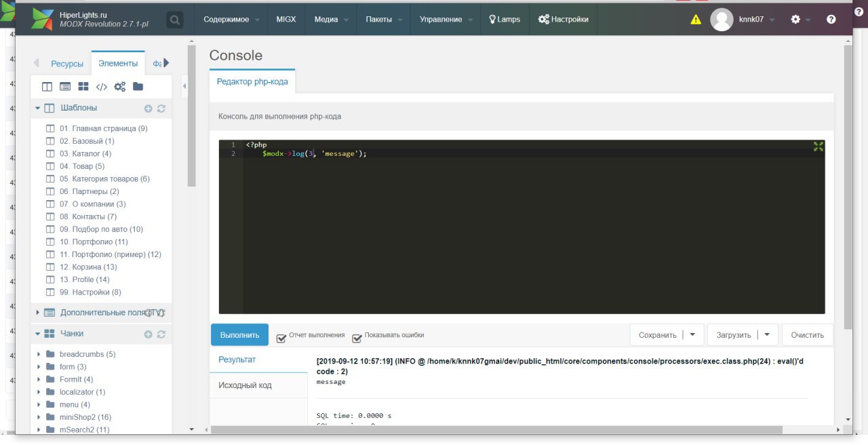Click the breadcrumbs folder icon
This screenshot has width=868, height=445.
[50, 354]
